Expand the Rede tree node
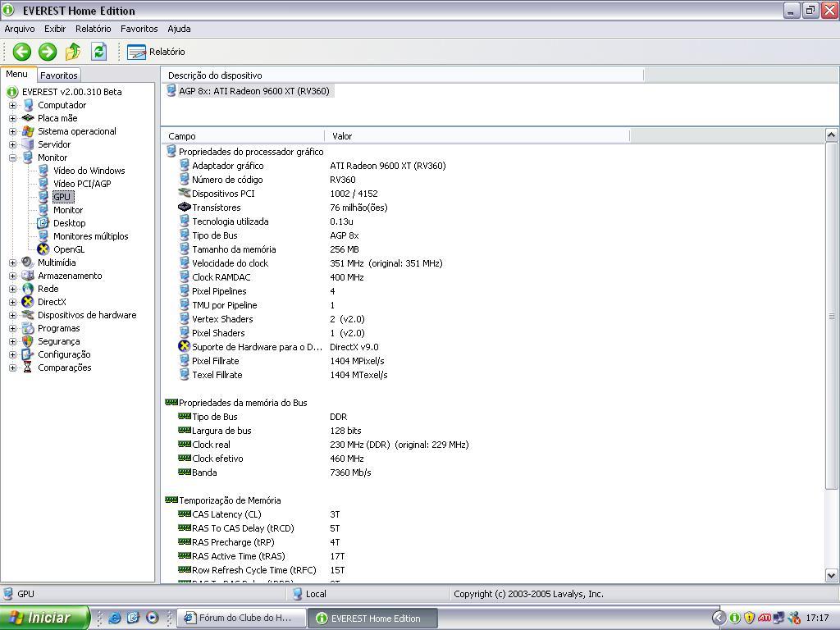 (x=13, y=289)
